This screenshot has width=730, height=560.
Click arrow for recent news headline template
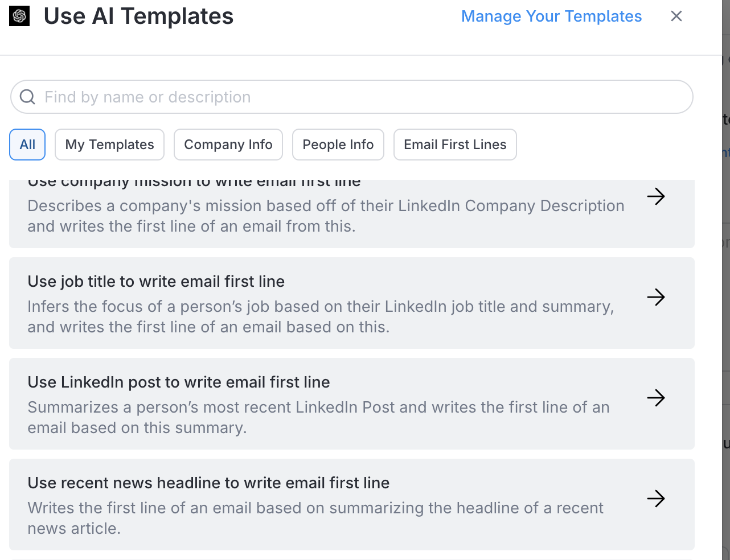[656, 499]
